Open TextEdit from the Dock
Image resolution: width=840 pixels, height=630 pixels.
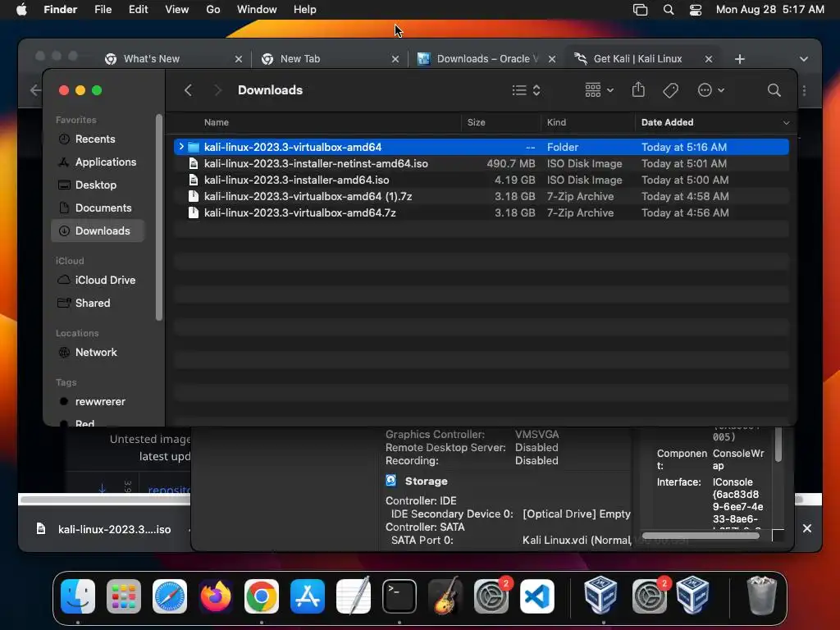(x=354, y=596)
